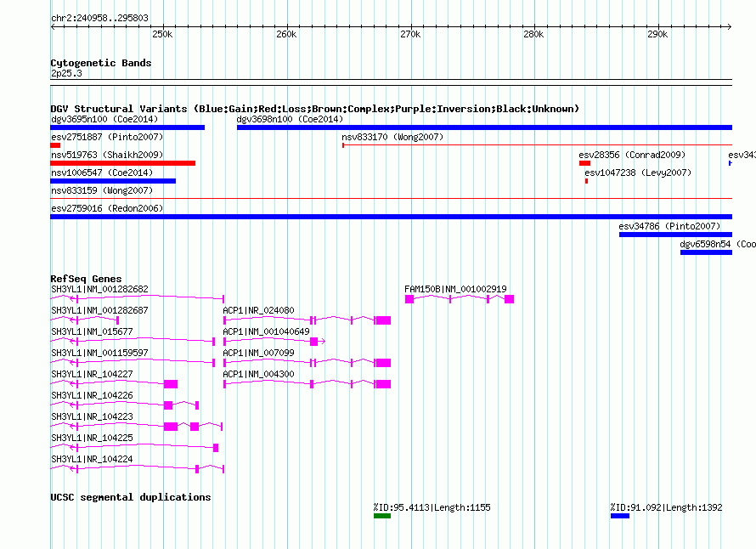Select variant nsv1006547 (Coe2014) label
The height and width of the screenshot is (549, 756).
pyautogui.click(x=102, y=173)
